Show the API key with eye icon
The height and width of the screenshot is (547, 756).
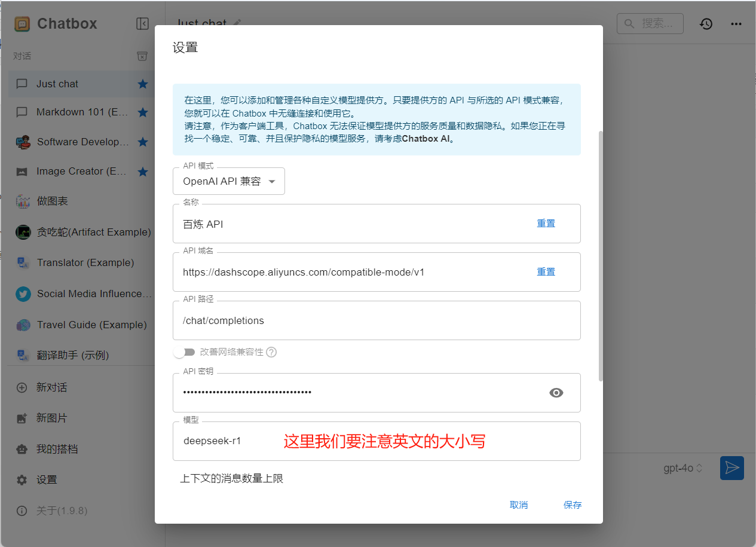556,393
